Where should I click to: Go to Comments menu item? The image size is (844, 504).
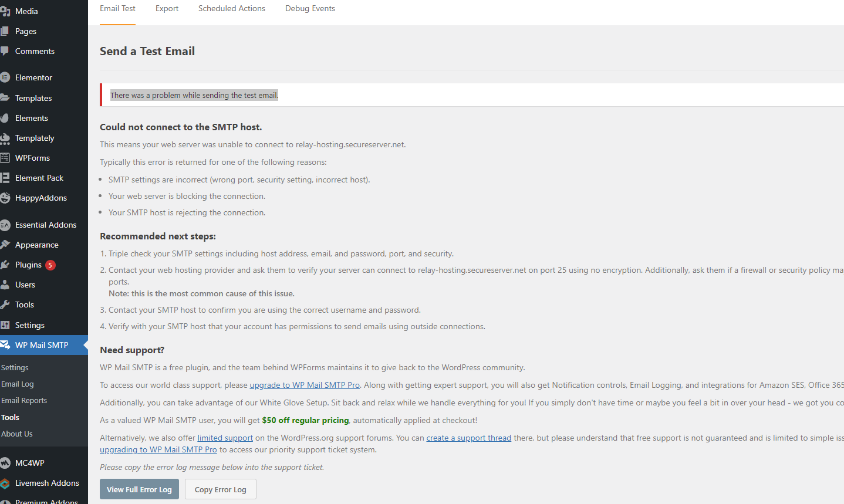35,51
